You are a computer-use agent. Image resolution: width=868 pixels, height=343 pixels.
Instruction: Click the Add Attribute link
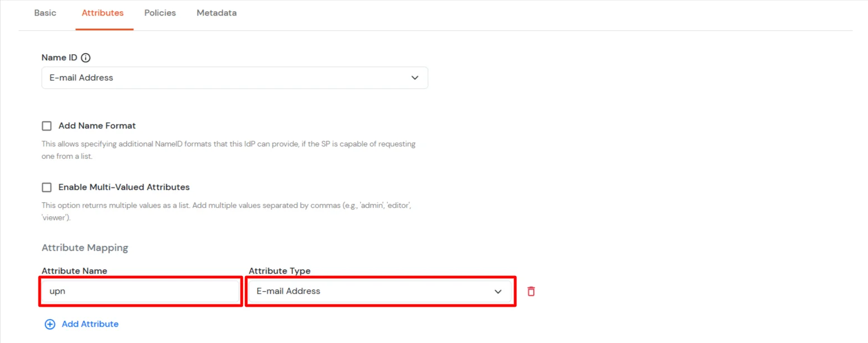pos(90,324)
